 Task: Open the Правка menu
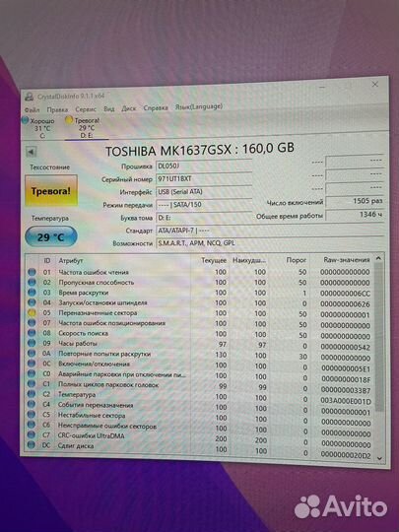pyautogui.click(x=57, y=109)
